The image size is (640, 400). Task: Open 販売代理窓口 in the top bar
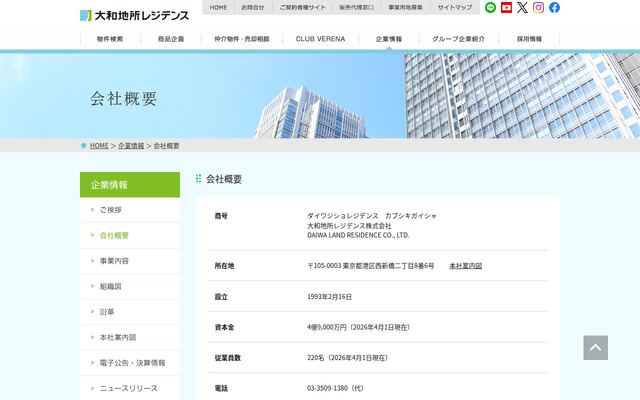356,7
